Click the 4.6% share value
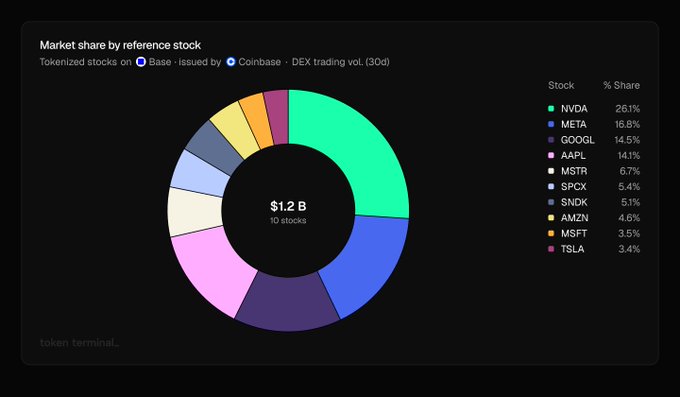 point(629,218)
